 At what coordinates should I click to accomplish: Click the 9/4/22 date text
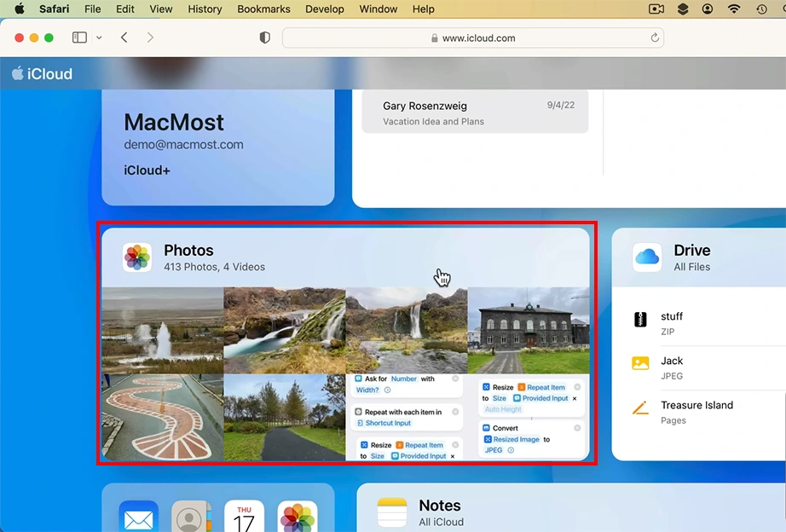click(560, 106)
